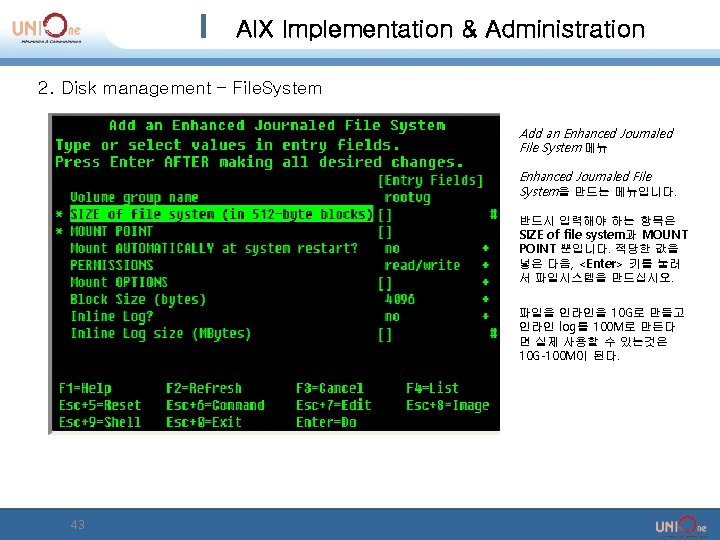Open list via plus beside Mount OPTIONS
This screenshot has height=540, width=720.
pyautogui.click(x=486, y=282)
